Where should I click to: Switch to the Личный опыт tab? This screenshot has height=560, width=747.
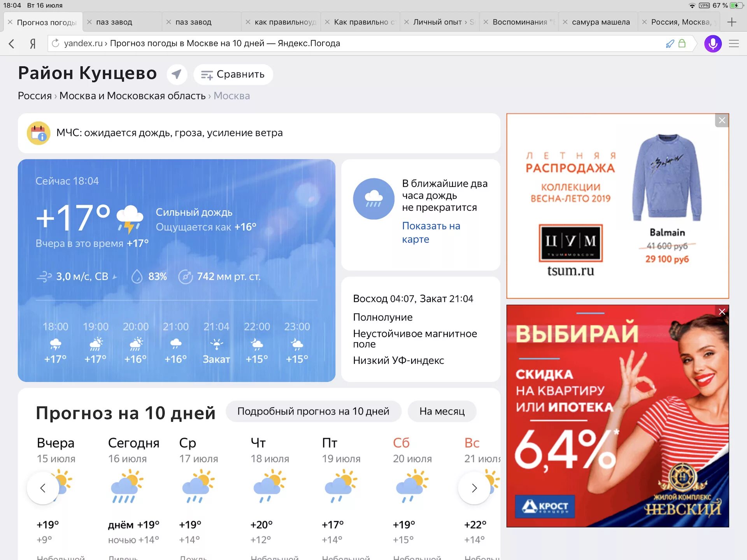[440, 22]
